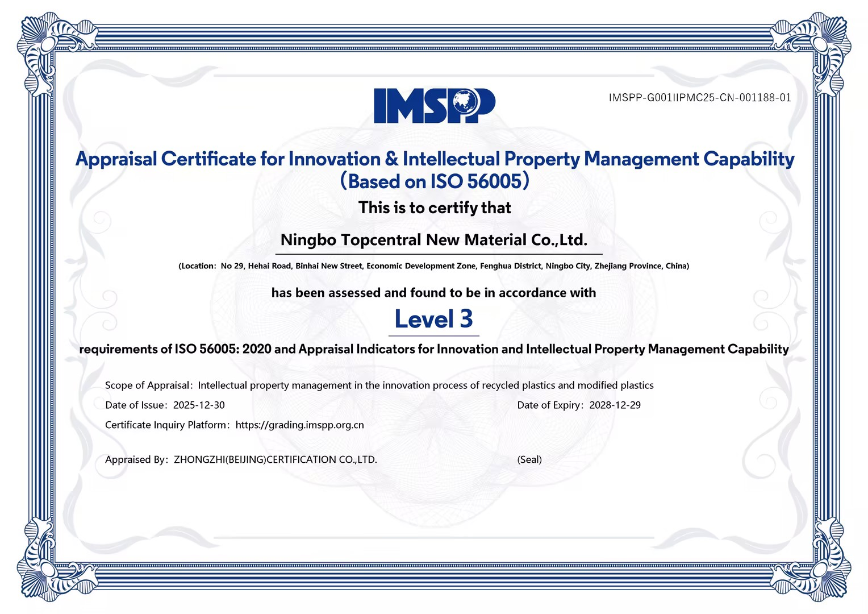The width and height of the screenshot is (868, 614).
Task: Click "This is to certify that" text
Action: 435,208
